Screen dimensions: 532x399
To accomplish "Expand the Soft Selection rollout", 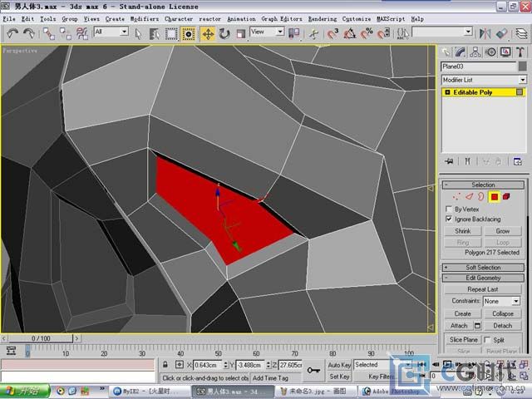I will pos(483,268).
